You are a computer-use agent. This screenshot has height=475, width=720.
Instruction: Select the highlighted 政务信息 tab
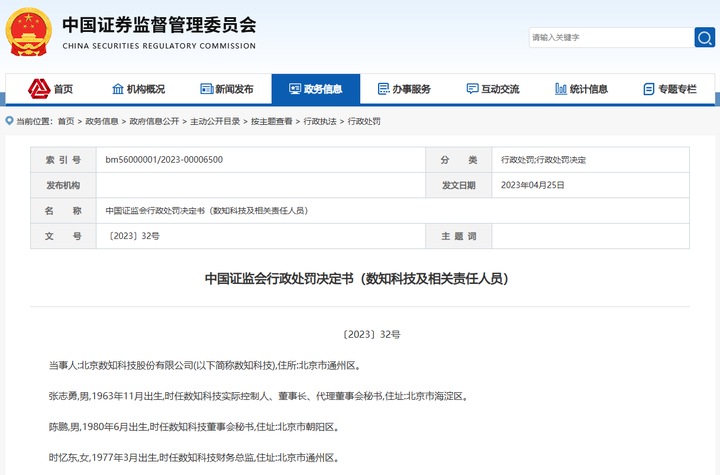pos(316,89)
